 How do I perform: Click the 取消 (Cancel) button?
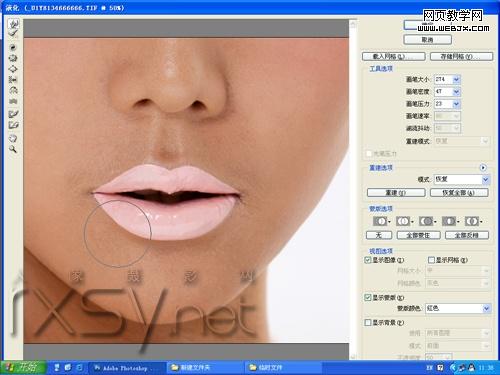pos(427,40)
